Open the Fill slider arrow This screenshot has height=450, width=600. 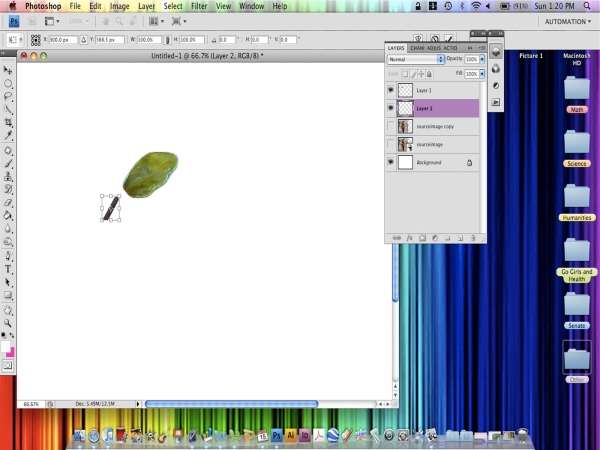pyautogui.click(x=482, y=73)
